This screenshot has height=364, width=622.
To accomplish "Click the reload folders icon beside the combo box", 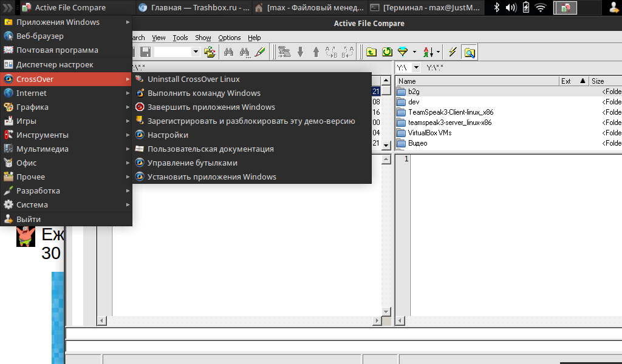I will click(x=210, y=52).
